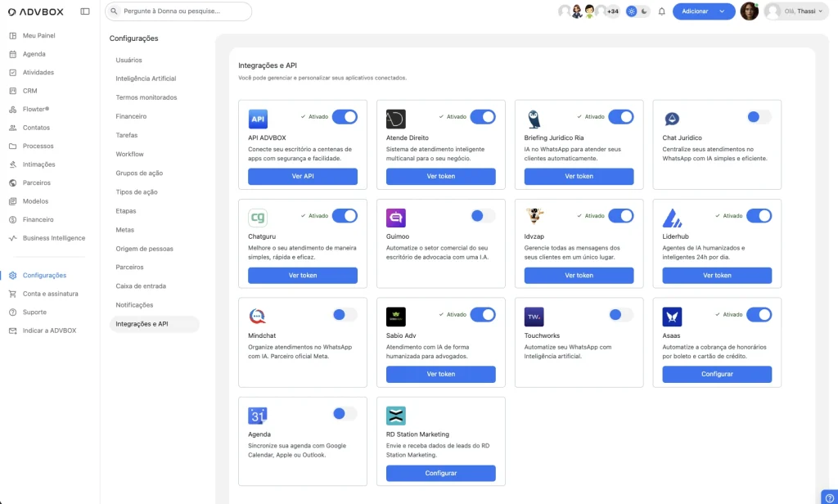The height and width of the screenshot is (504, 838).
Task: Click the Sabio Adv logo icon
Action: pos(396,317)
